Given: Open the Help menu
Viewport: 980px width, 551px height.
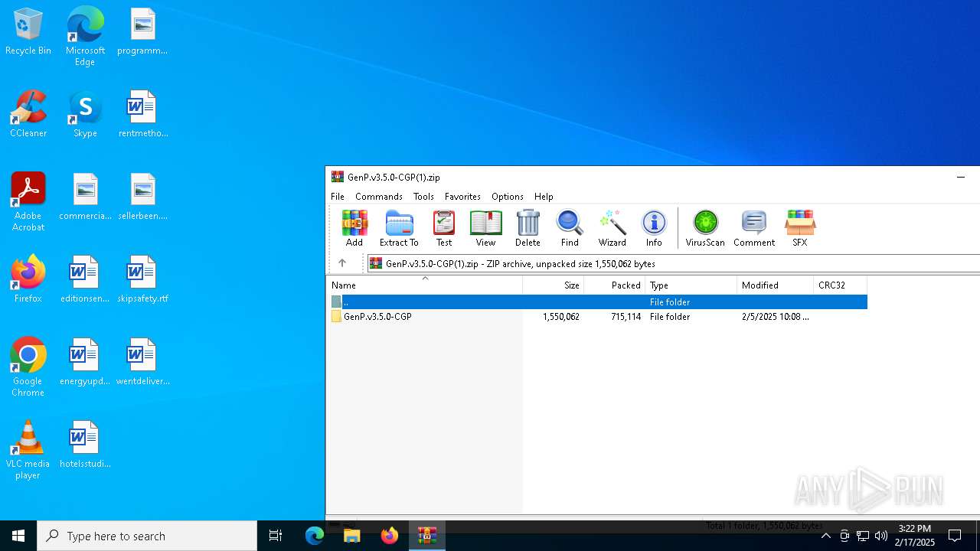Looking at the screenshot, I should 544,197.
